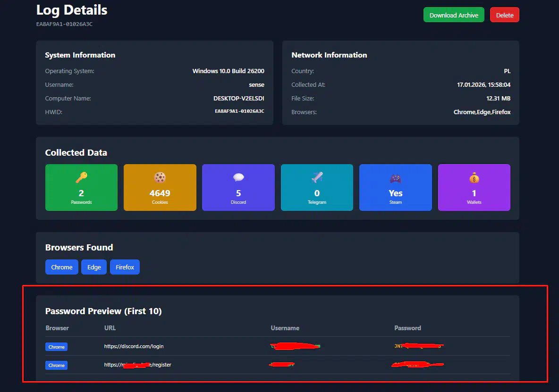Image resolution: width=559 pixels, height=392 pixels.
Task: Click the Computer Name value DESKTOP-V2ELSDI
Action: point(238,99)
